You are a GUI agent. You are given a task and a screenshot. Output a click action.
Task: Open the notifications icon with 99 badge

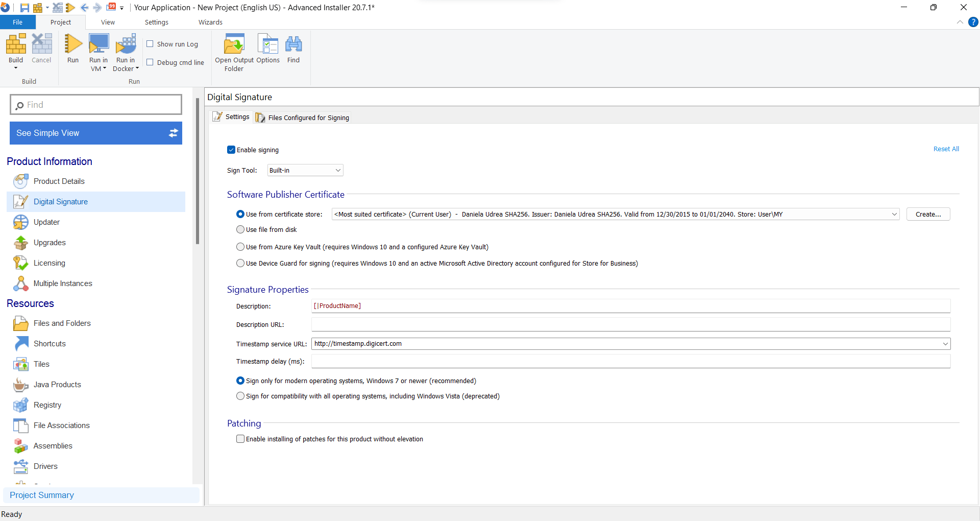pyautogui.click(x=111, y=7)
